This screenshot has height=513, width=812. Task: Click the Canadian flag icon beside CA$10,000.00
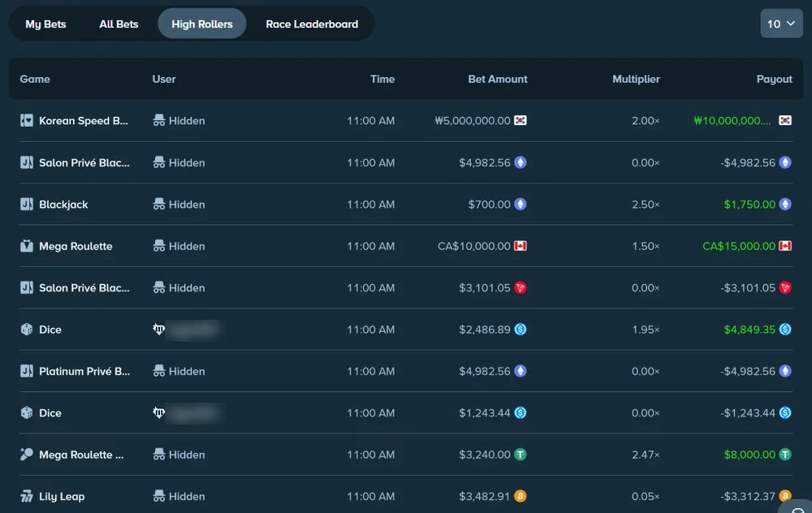[520, 246]
